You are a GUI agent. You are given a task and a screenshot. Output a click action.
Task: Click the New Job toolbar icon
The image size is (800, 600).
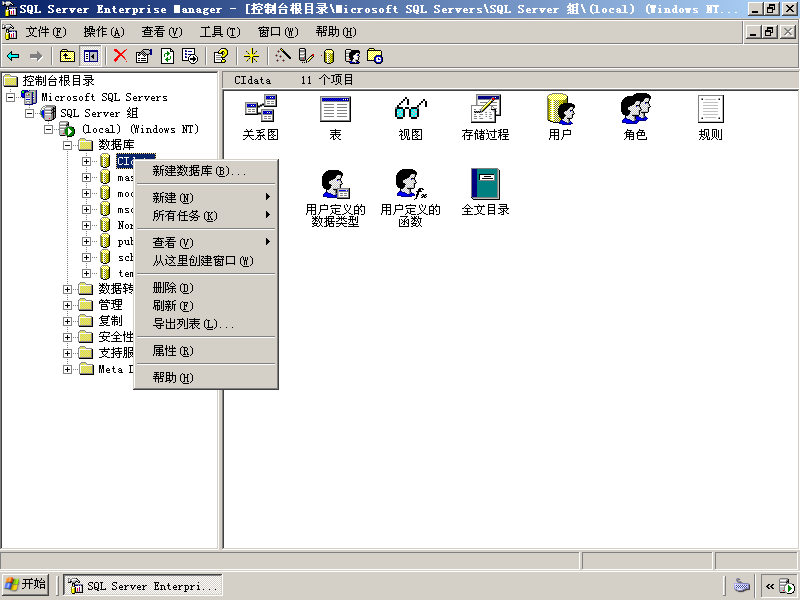point(375,56)
